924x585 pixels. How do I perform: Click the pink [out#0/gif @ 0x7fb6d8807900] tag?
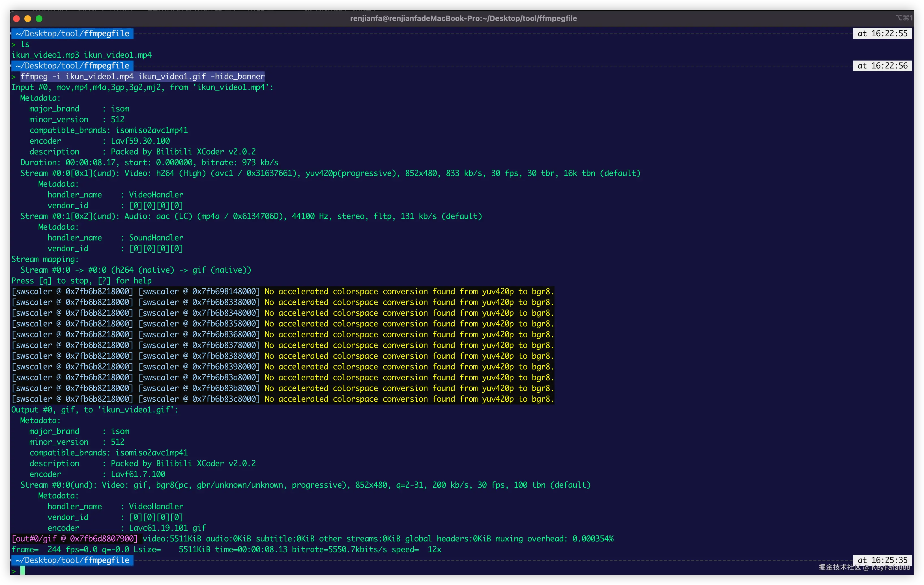tap(75, 539)
